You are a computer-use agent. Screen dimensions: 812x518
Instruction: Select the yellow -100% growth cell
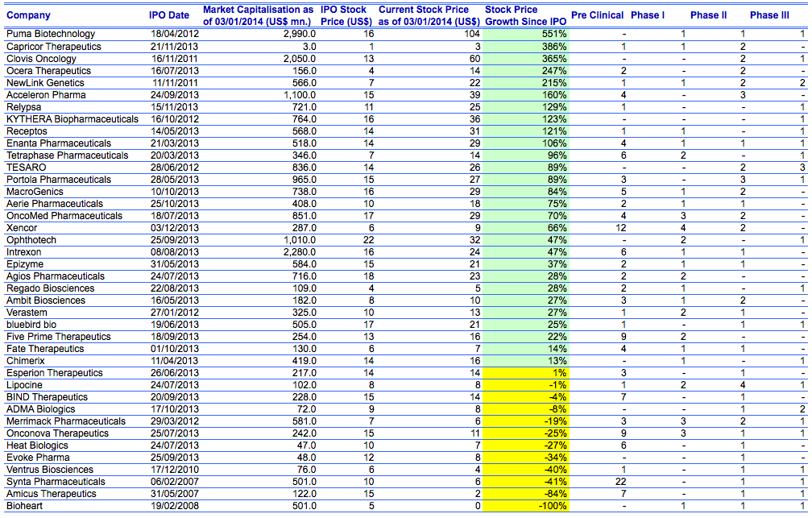click(527, 506)
